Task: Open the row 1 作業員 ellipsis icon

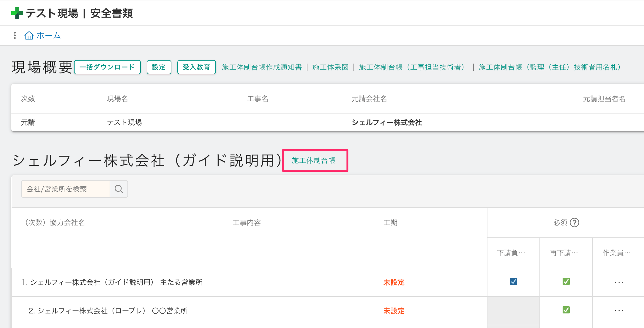Action: pos(619,282)
